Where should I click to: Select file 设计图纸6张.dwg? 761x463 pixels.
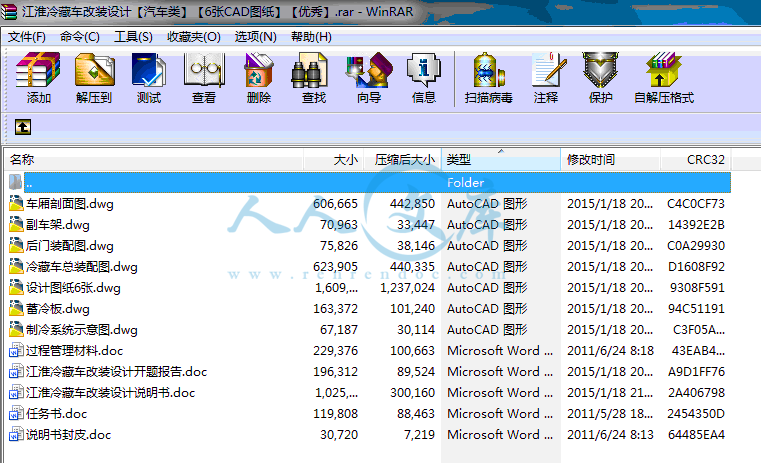73,288
